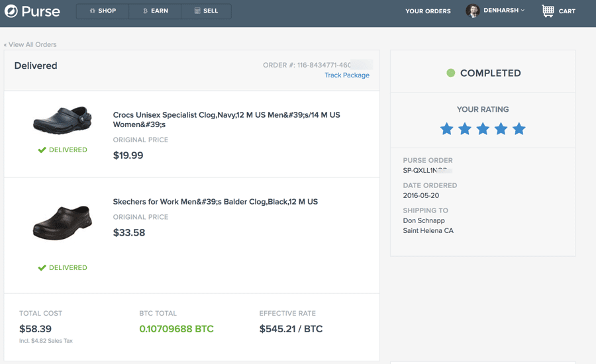Click the Crocs item delivered checkmark
This screenshot has height=364, width=596.
(x=42, y=150)
